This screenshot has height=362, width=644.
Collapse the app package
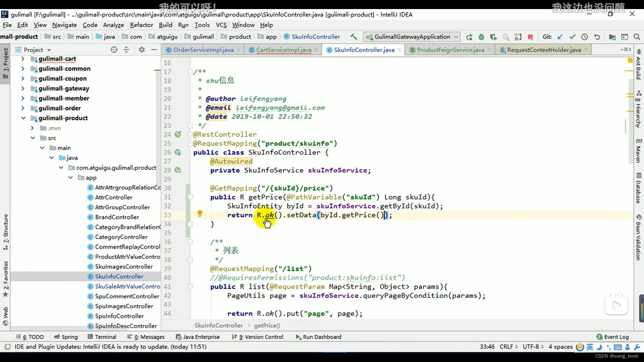click(70, 178)
